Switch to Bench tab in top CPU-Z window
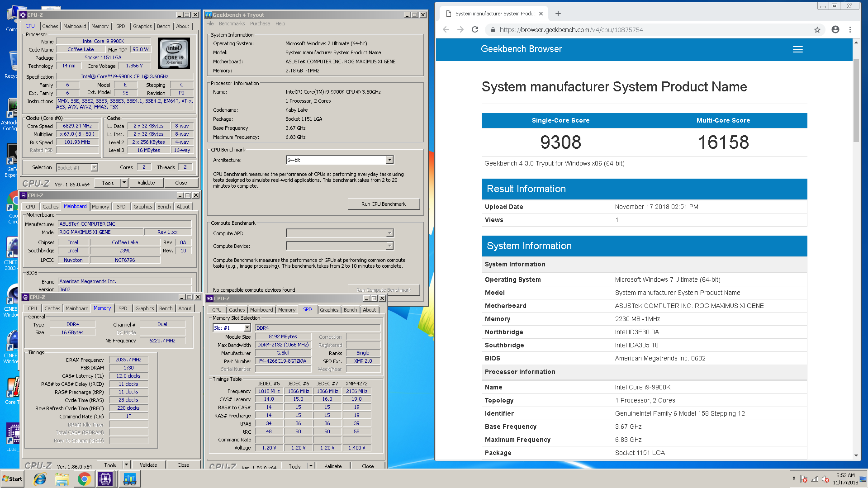The image size is (868, 488). 164,26
